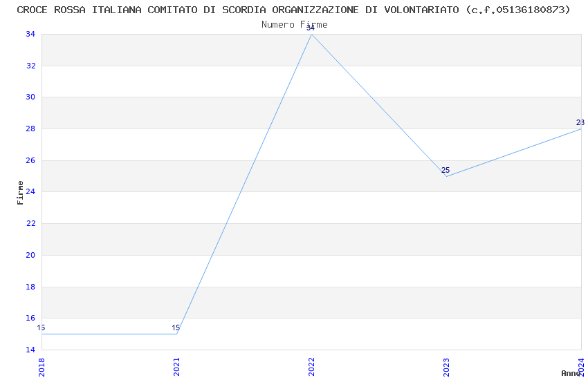
Task: Click the chart title about Croce Rossa Italiana
Action: coord(293,10)
